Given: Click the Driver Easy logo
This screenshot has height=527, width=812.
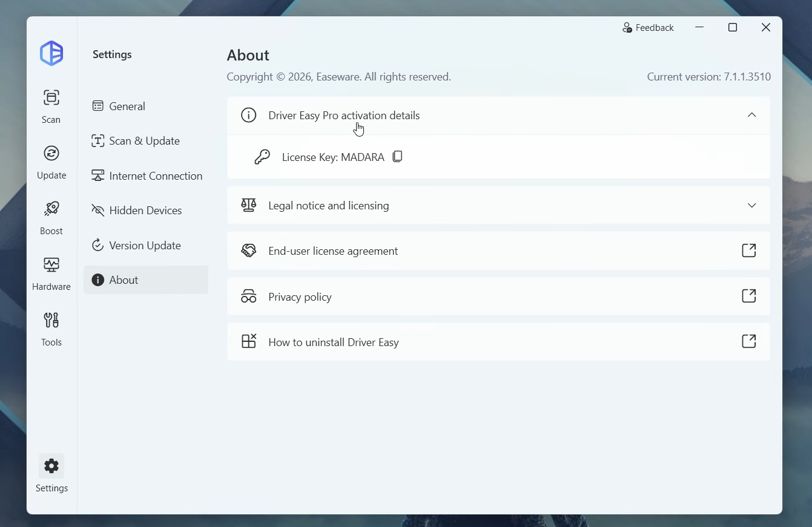Looking at the screenshot, I should (x=51, y=53).
